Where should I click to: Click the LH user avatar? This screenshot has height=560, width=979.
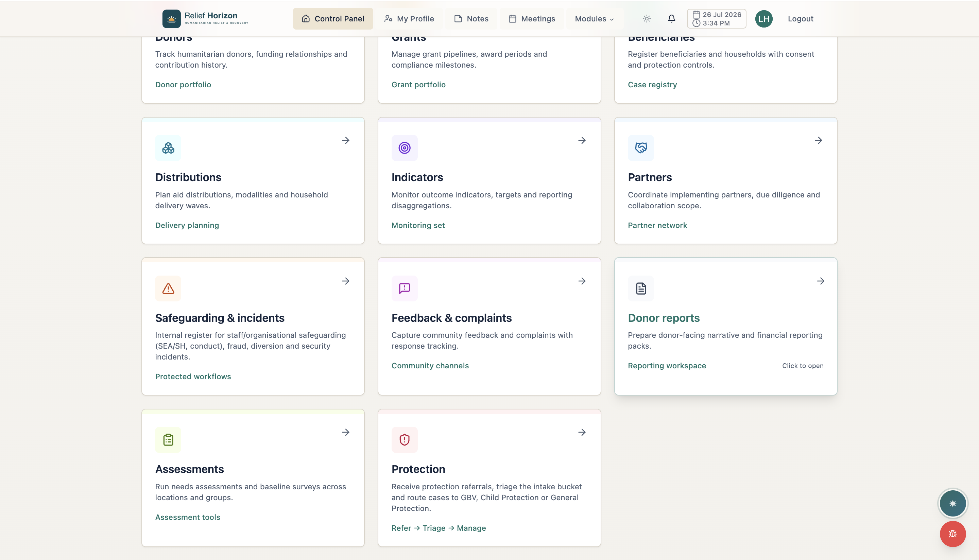coord(763,18)
